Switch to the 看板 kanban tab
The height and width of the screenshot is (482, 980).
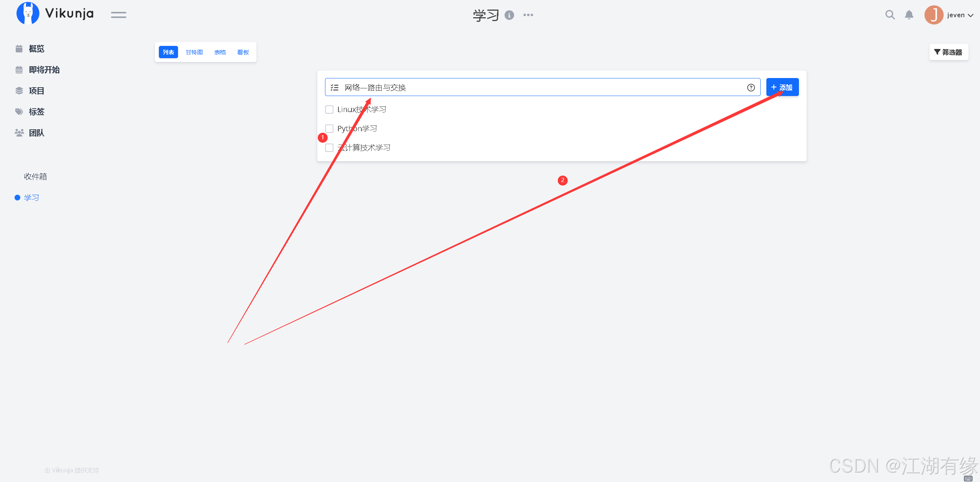tap(243, 52)
